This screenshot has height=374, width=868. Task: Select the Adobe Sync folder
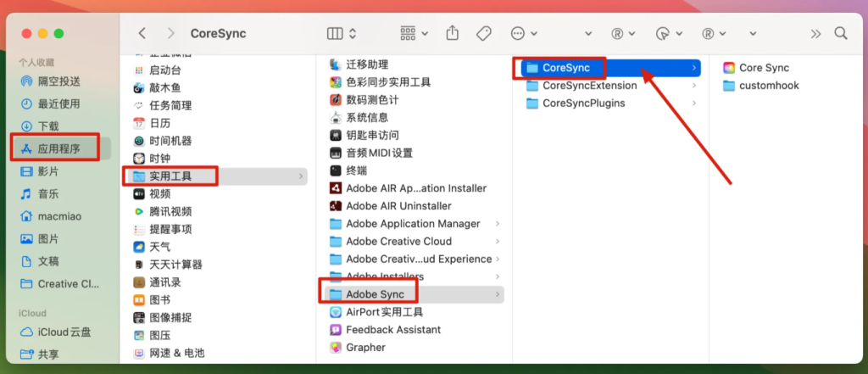click(415, 294)
